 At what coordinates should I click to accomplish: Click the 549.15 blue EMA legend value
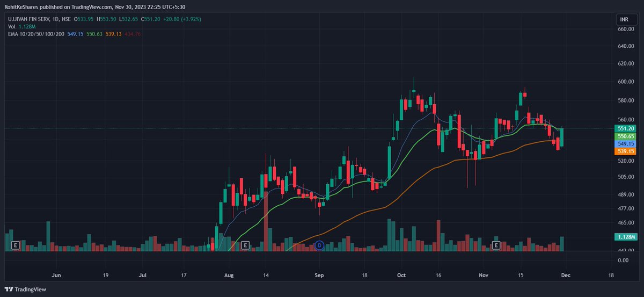point(75,34)
